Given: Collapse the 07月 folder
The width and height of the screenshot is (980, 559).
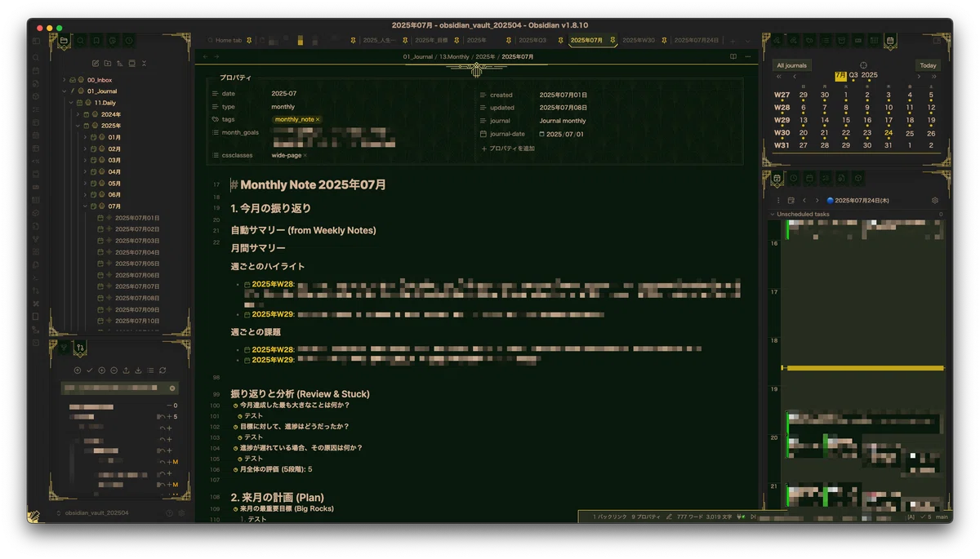Looking at the screenshot, I should pyautogui.click(x=85, y=206).
